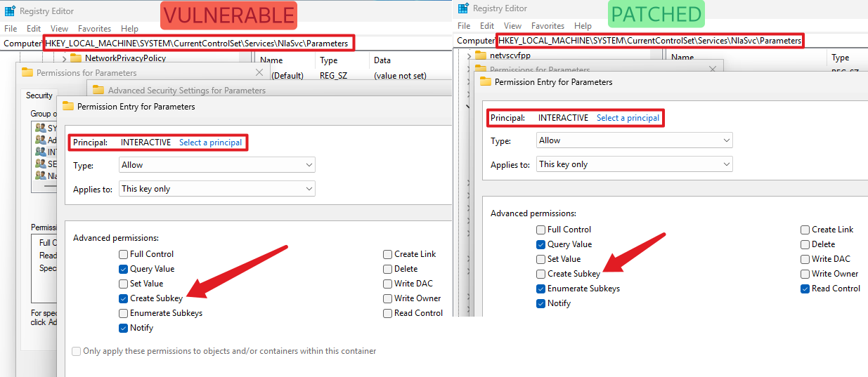Click the folder icon in the left Permissions for Parameters title

click(27, 72)
